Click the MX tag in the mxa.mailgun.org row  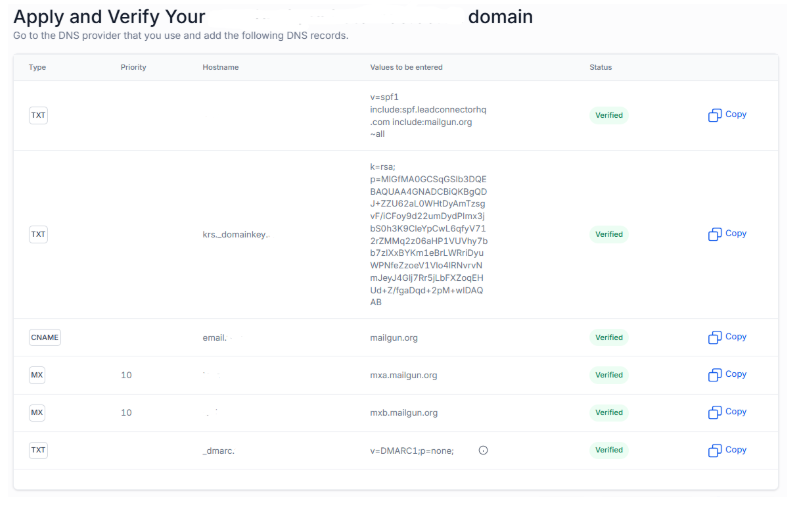37,375
